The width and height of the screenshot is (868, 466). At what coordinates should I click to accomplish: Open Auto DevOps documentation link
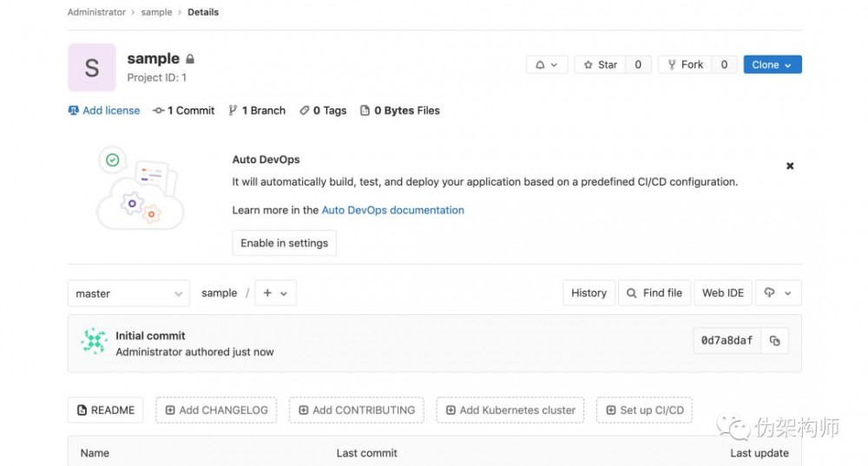tap(392, 210)
